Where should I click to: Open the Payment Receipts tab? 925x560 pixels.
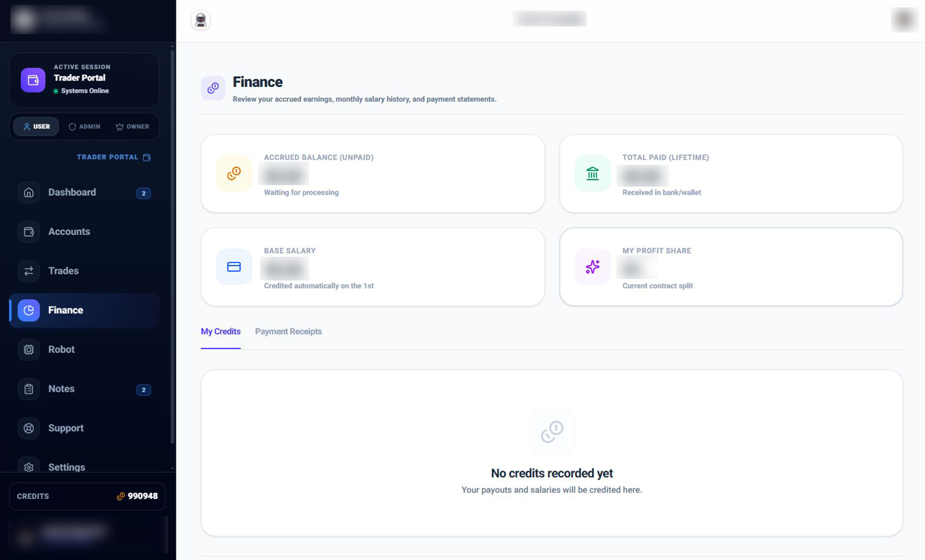coord(288,331)
